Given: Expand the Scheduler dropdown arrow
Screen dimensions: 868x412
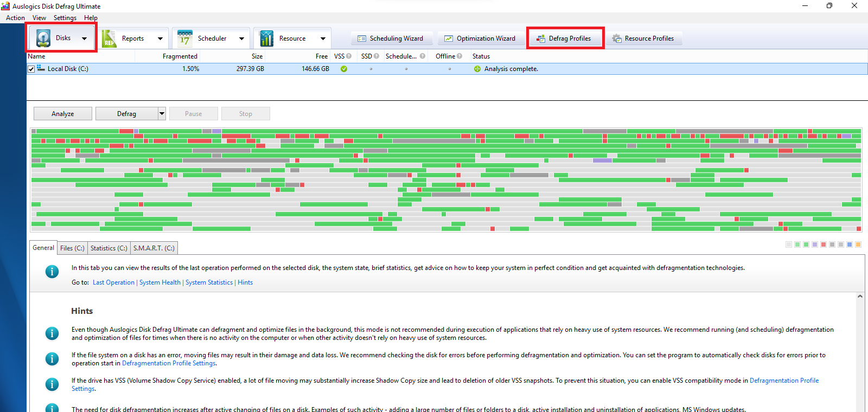Looking at the screenshot, I should click(241, 38).
